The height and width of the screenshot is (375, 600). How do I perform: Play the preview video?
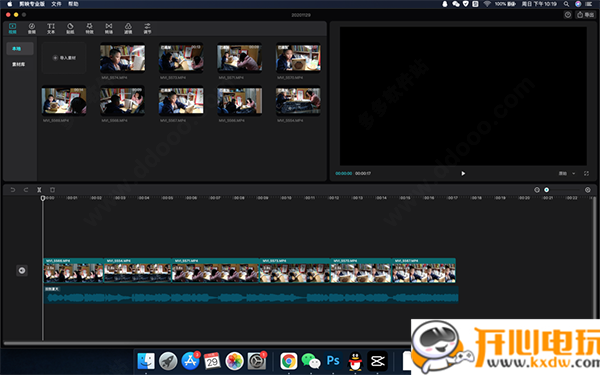[x=463, y=173]
